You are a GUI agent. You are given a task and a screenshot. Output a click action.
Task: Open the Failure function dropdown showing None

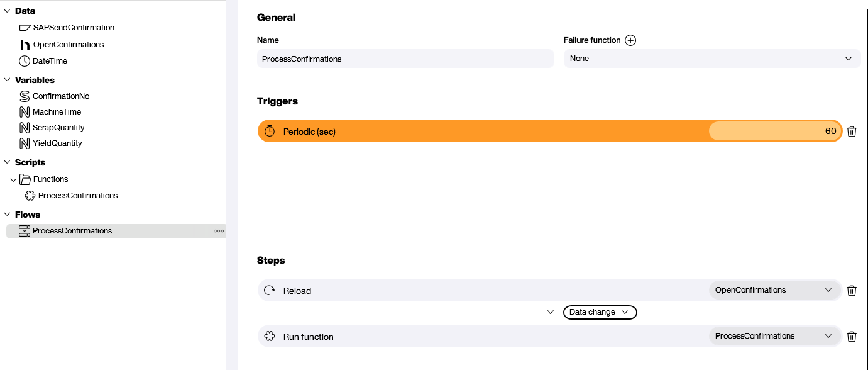712,58
